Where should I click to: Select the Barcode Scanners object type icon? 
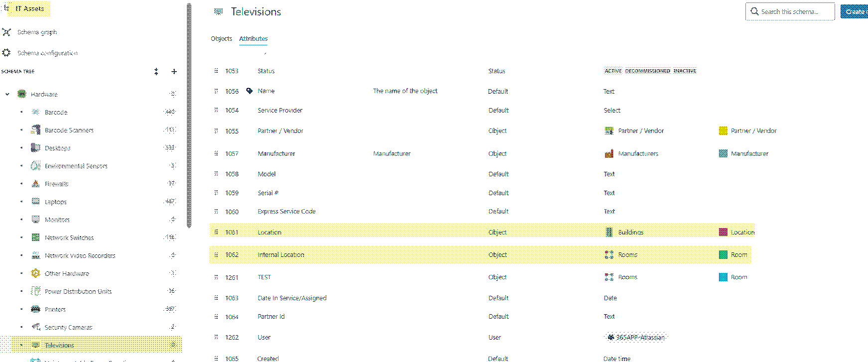point(36,130)
